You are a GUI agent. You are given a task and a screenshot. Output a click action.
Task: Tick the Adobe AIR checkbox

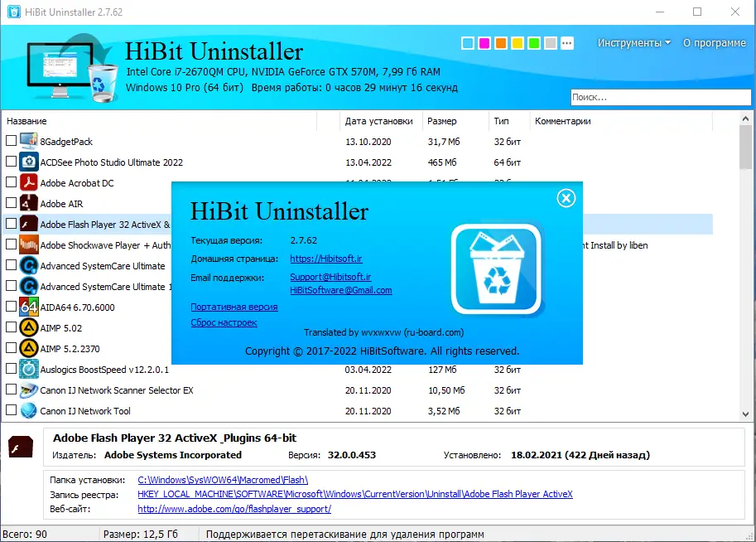(11, 203)
